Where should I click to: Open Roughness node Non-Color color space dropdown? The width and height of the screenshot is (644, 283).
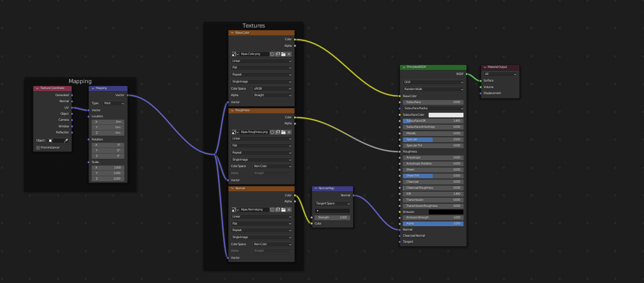pyautogui.click(x=272, y=166)
